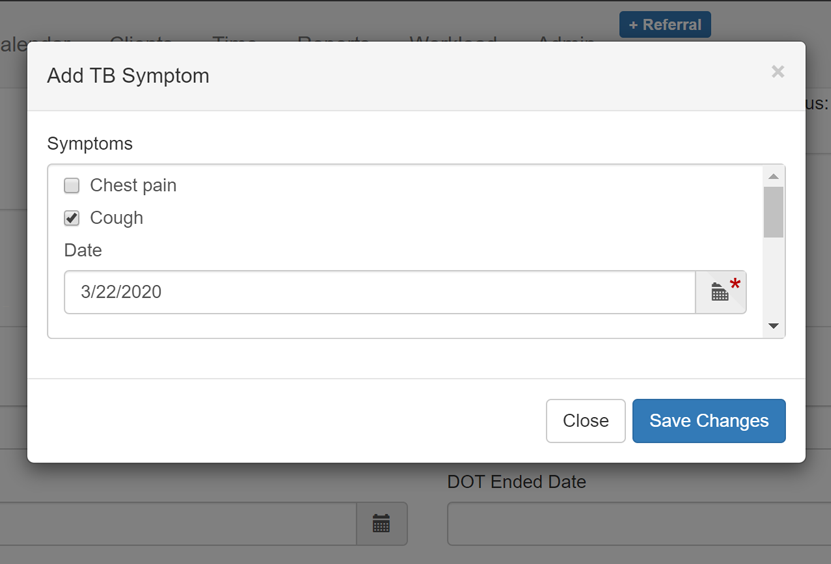Open the calendar picker beside the 3/22/2020 date

[x=721, y=292]
